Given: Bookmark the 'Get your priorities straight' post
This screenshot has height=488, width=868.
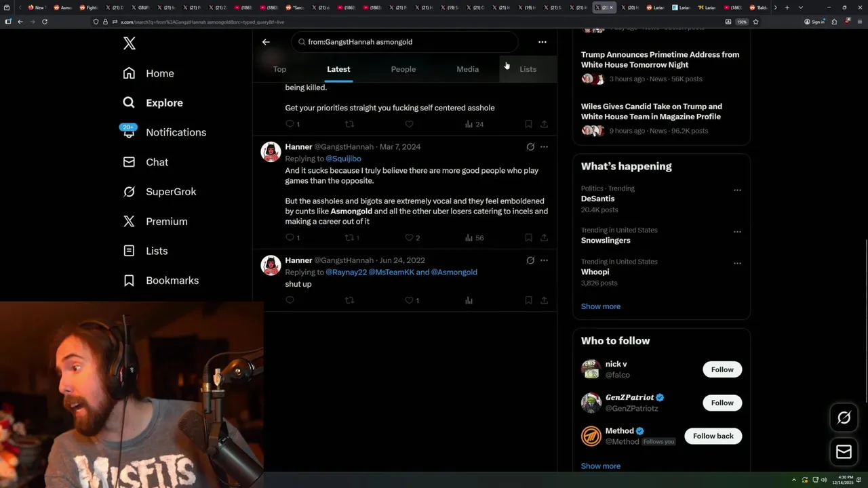Looking at the screenshot, I should tap(528, 124).
